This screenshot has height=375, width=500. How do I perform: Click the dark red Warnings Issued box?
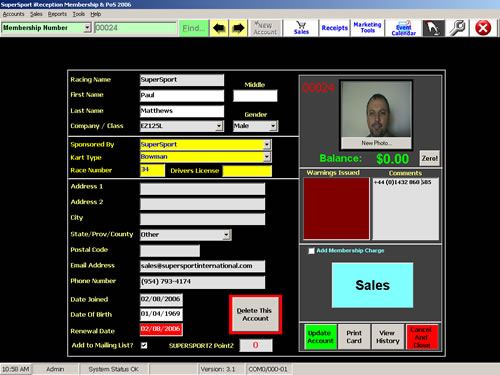tap(336, 208)
